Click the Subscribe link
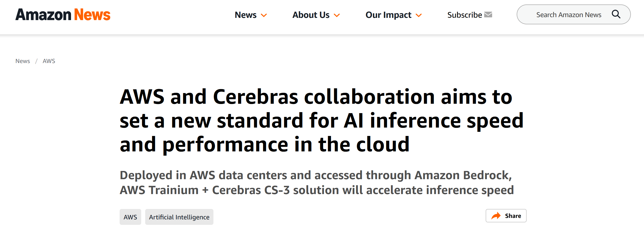The height and width of the screenshot is (237, 644). tap(465, 15)
